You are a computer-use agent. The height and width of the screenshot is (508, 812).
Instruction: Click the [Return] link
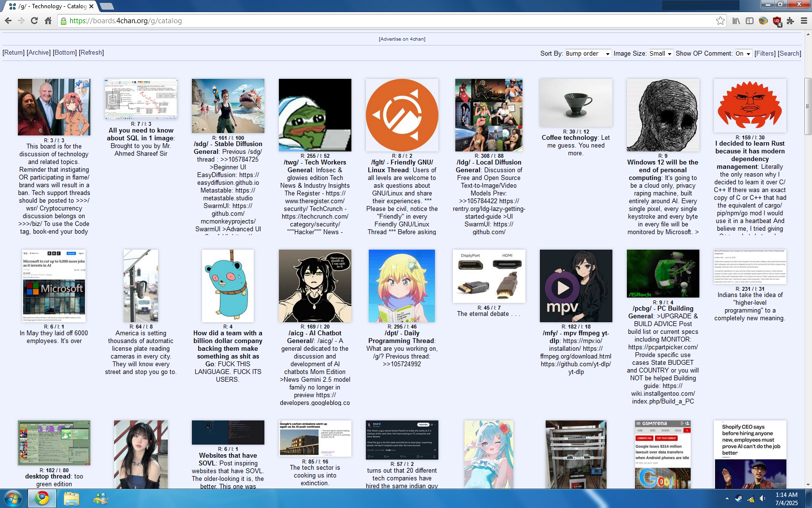(x=14, y=53)
